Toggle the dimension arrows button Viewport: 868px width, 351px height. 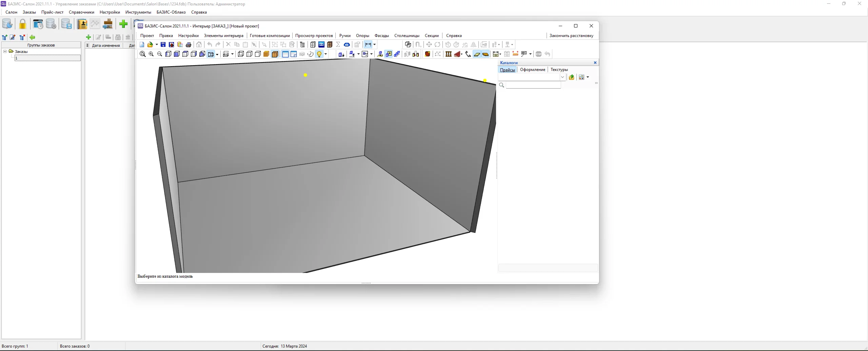(x=368, y=44)
